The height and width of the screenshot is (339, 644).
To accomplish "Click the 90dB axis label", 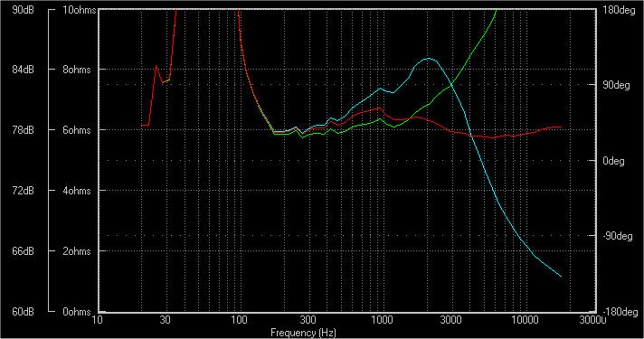I will pos(23,10).
